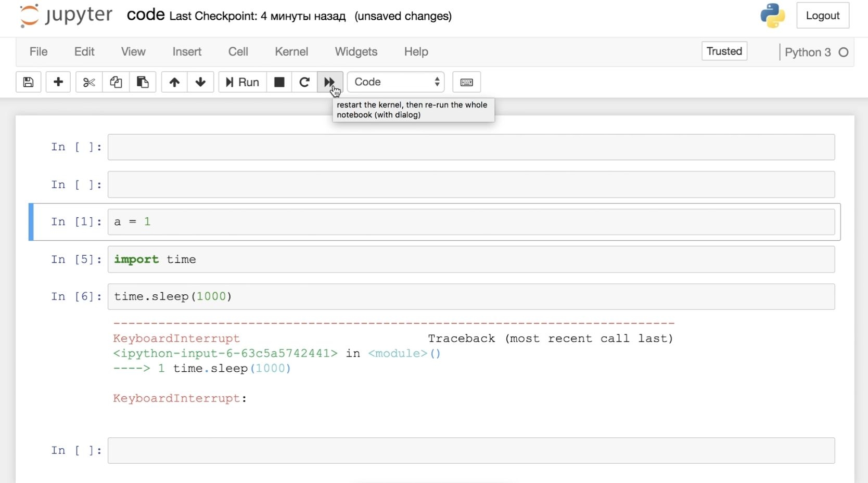This screenshot has height=483, width=868.
Task: Open the View menu
Action: click(133, 51)
